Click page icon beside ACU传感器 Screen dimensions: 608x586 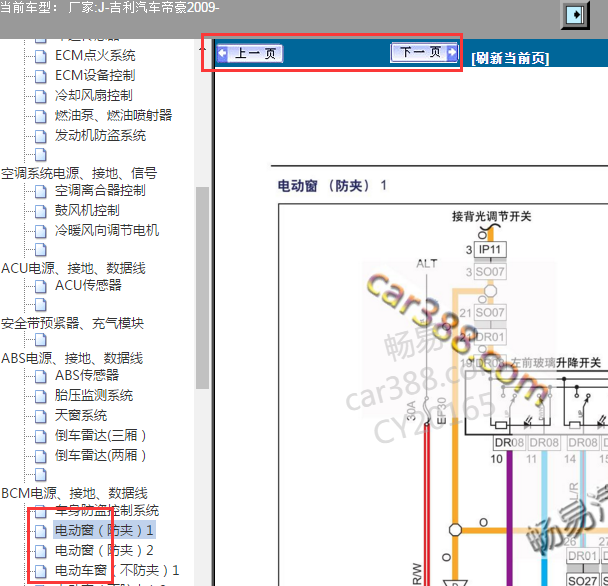tap(40, 287)
